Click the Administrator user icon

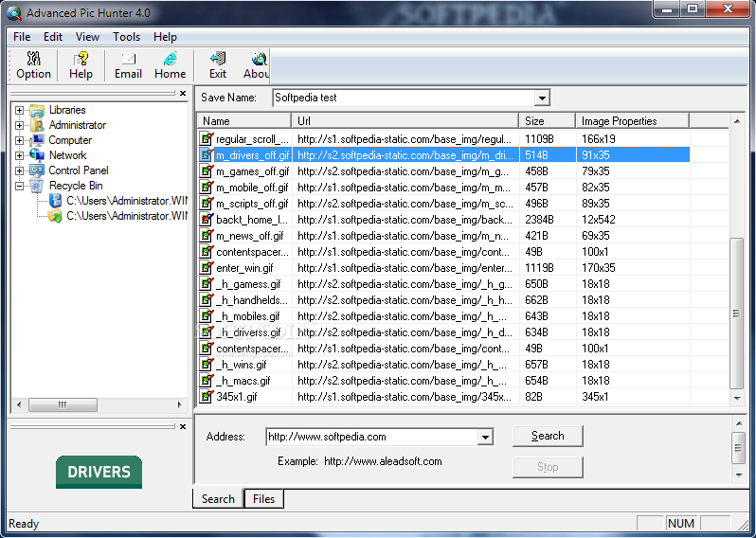coord(37,125)
